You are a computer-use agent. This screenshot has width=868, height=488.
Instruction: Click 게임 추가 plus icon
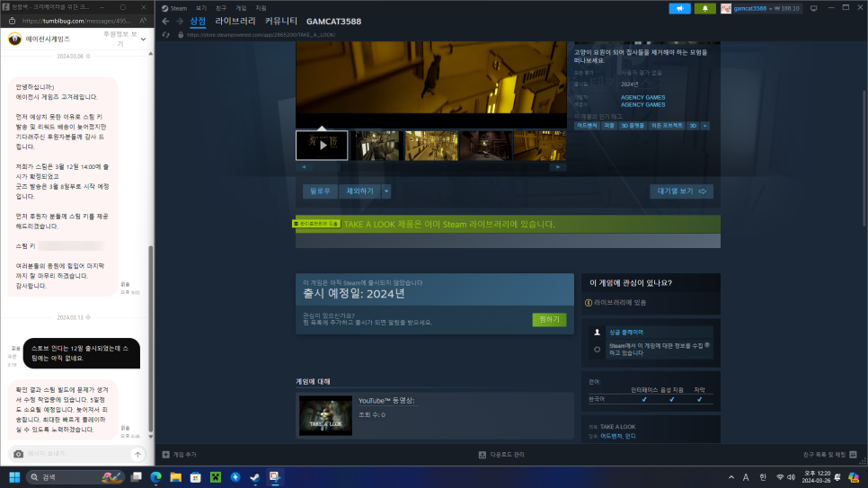(x=165, y=455)
